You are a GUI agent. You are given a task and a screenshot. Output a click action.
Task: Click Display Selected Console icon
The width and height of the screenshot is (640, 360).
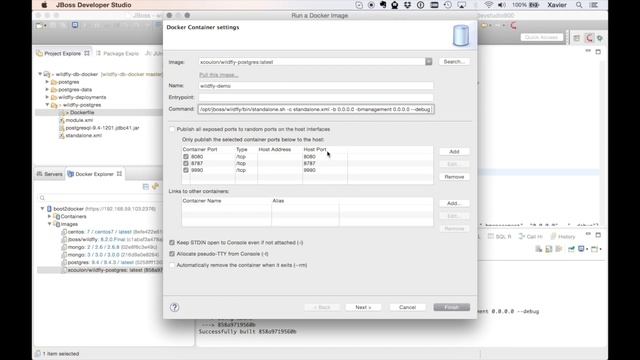click(x=582, y=249)
